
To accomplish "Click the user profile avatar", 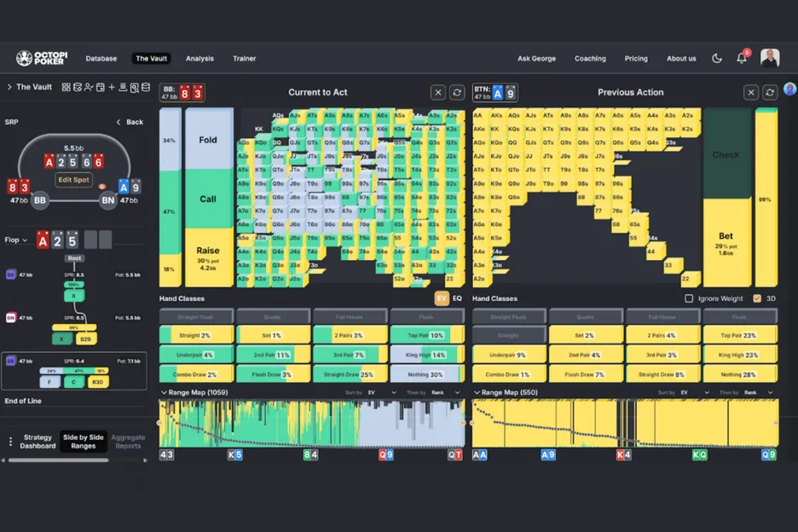I will [x=770, y=58].
